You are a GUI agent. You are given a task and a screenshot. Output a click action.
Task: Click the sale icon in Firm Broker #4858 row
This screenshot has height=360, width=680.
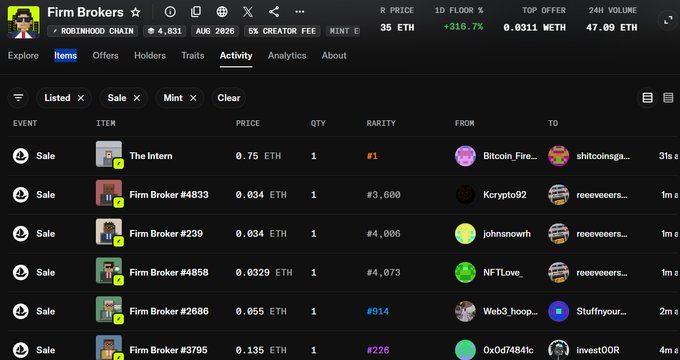(20, 272)
